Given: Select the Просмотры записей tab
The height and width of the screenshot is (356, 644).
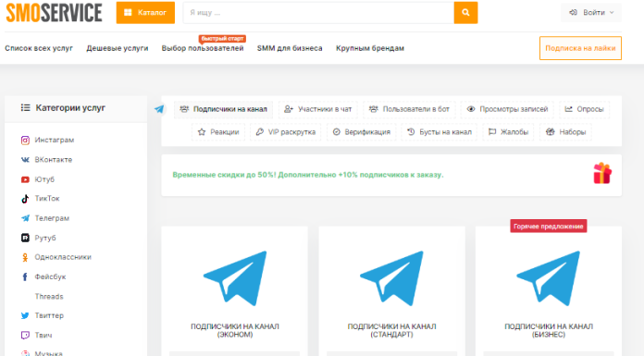Looking at the screenshot, I should (508, 109).
